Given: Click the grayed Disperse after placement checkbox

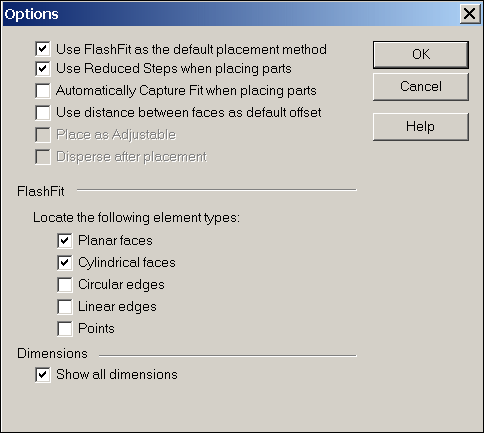Looking at the screenshot, I should (x=43, y=157).
